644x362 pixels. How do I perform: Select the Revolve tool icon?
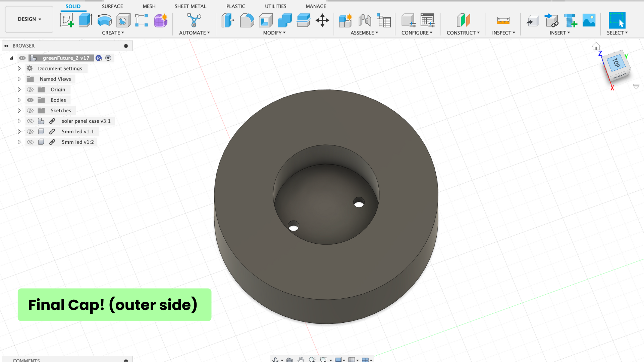point(104,20)
